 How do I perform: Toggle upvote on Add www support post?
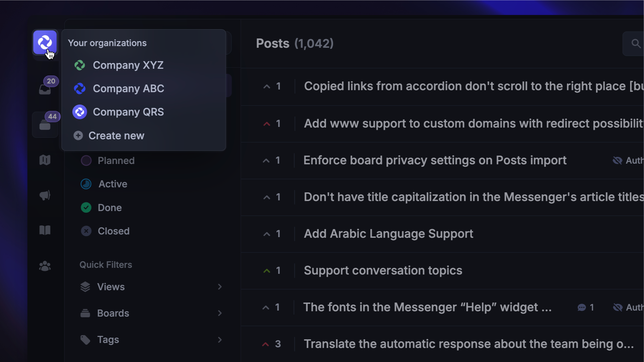click(267, 124)
